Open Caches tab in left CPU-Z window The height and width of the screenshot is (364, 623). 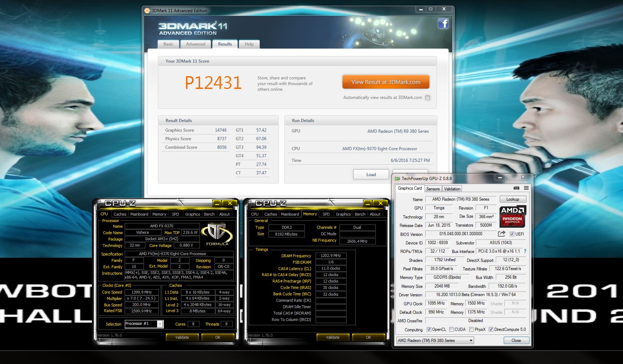click(x=120, y=214)
